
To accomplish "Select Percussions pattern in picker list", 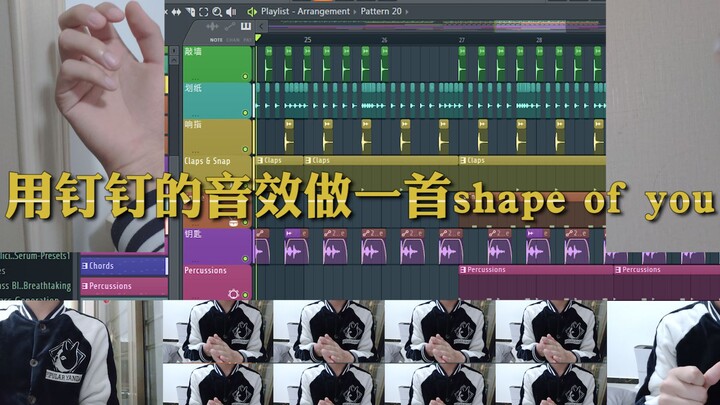I will (124, 286).
